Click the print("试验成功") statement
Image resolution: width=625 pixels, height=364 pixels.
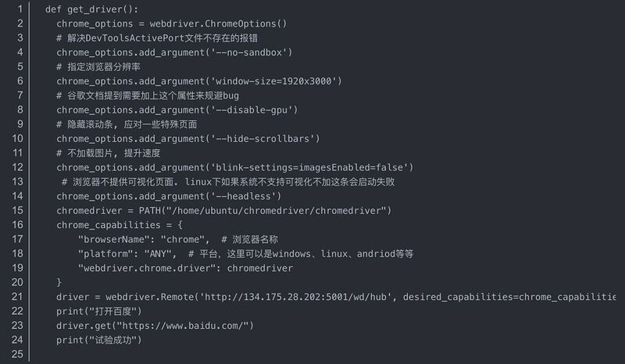[x=99, y=340]
